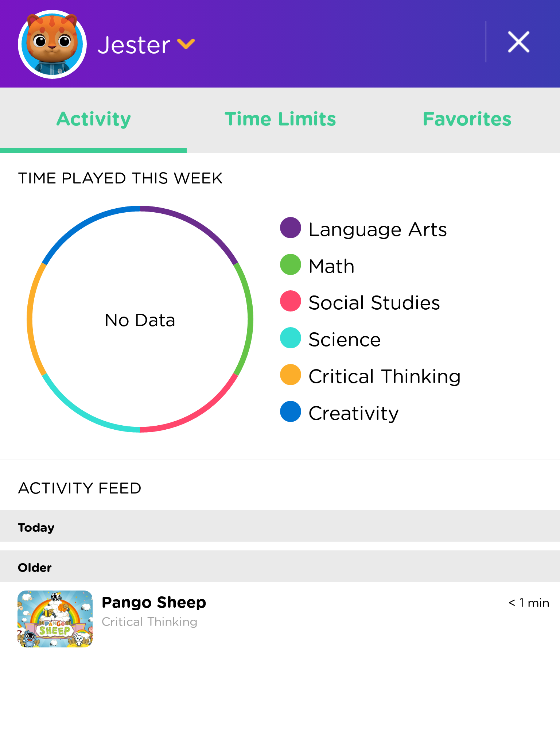Viewport: 560px width, 747px height.
Task: Select the green Math legend dot
Action: (291, 264)
